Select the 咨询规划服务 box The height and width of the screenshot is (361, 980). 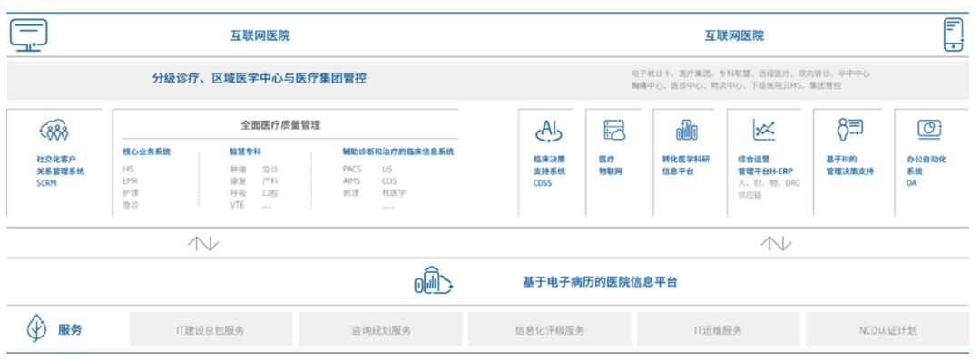[380, 329]
